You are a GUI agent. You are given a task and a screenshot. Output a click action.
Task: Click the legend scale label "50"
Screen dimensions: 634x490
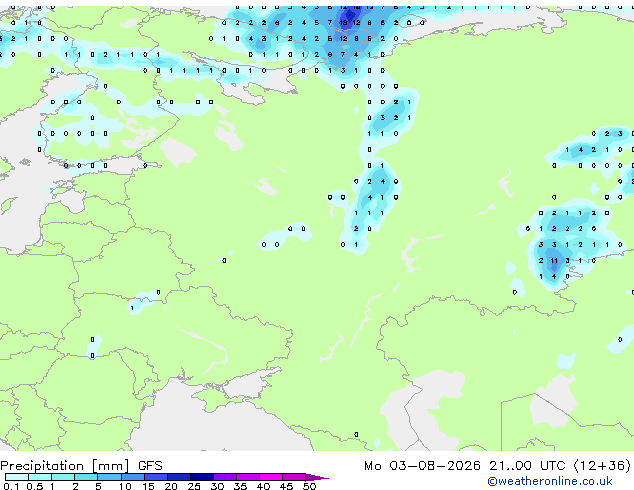tap(309, 486)
